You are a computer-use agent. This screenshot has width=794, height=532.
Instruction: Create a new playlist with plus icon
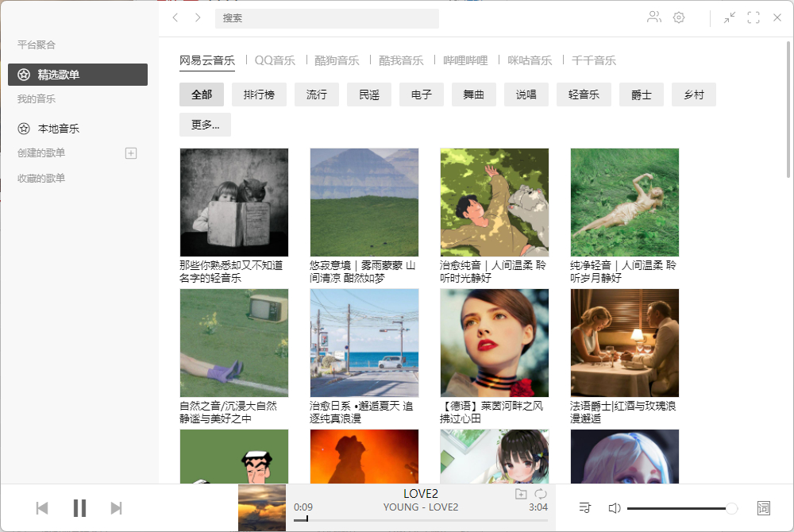[131, 153]
